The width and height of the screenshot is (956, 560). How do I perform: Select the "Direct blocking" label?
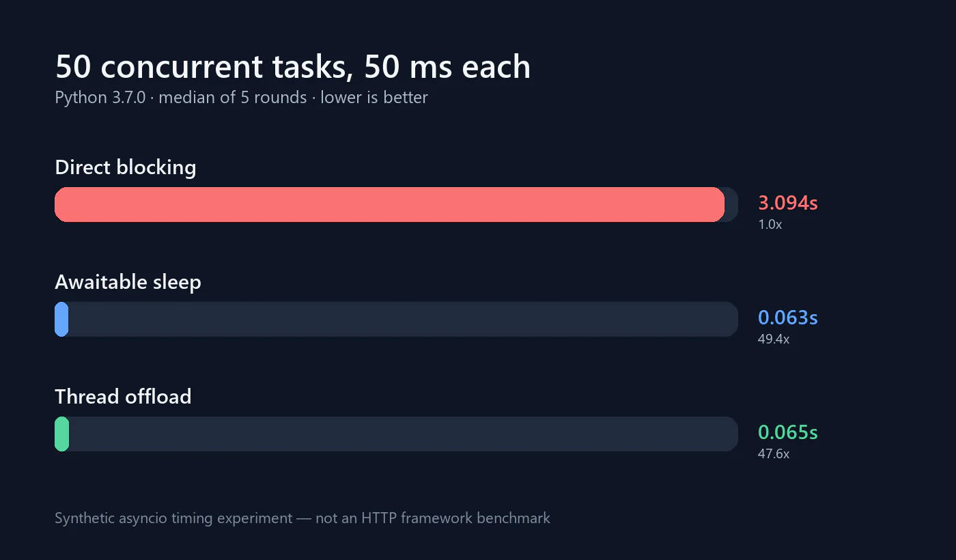126,167
